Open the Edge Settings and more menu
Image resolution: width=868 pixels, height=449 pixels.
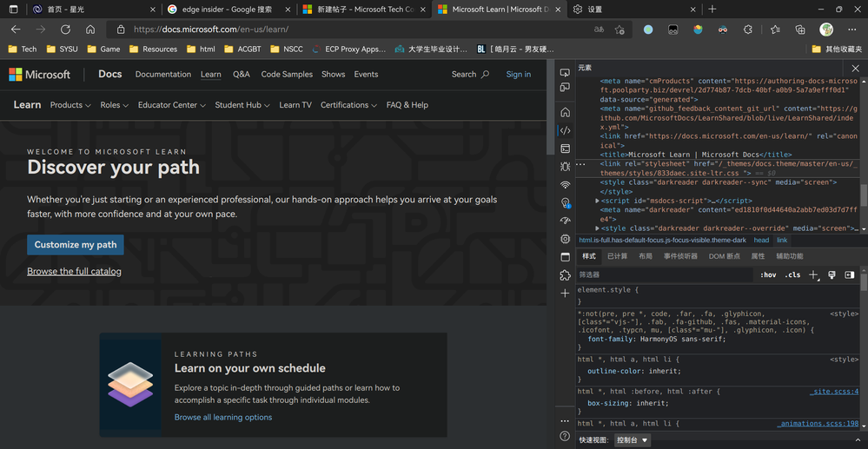pyautogui.click(x=852, y=30)
